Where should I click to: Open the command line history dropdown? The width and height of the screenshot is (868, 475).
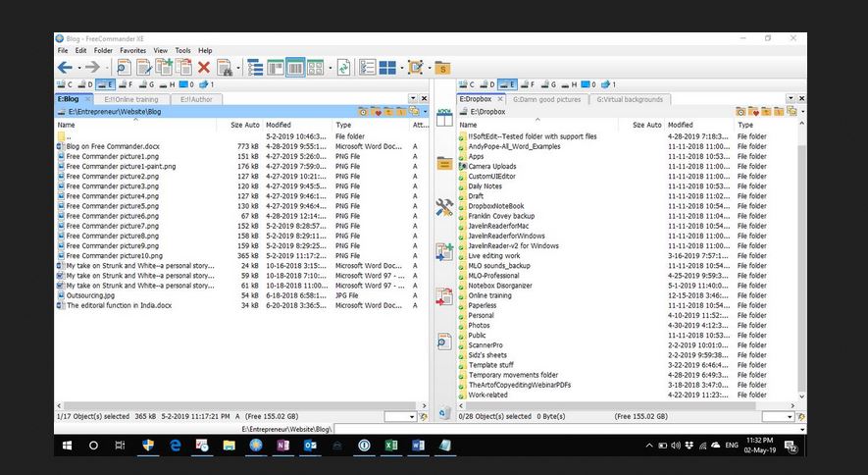click(x=802, y=429)
